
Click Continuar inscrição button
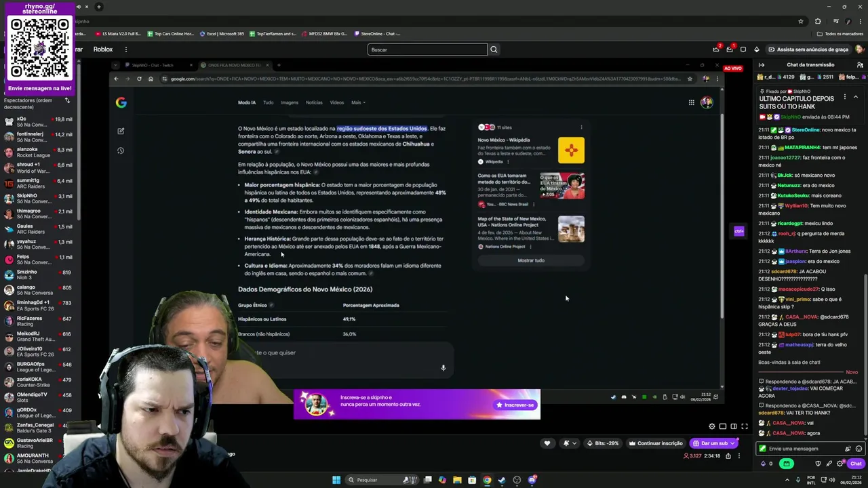pyautogui.click(x=656, y=443)
